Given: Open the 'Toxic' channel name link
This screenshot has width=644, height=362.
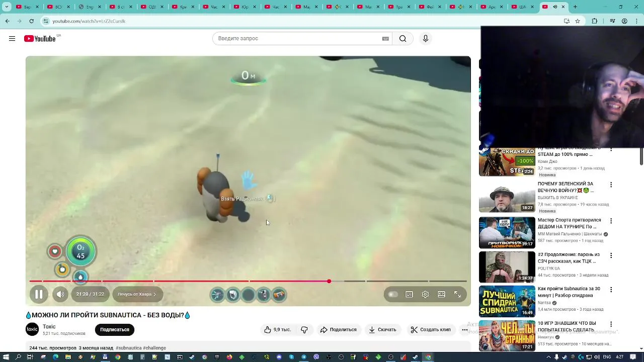Looking at the screenshot, I should click(x=49, y=327).
